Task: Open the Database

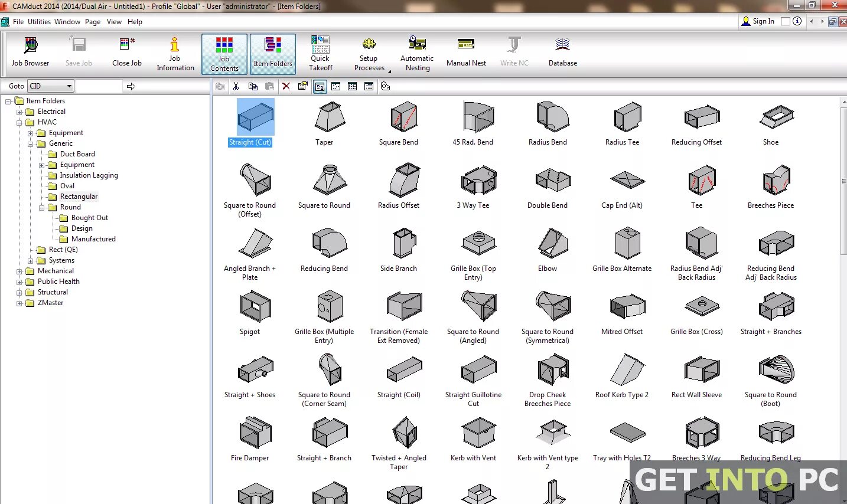Action: pos(562,52)
